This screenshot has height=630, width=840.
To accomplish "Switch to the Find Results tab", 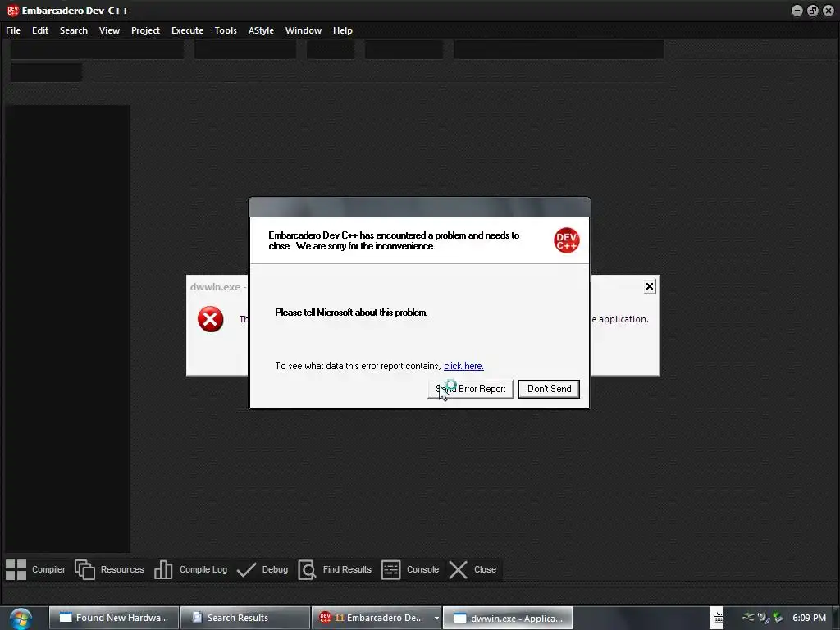I will coord(335,569).
